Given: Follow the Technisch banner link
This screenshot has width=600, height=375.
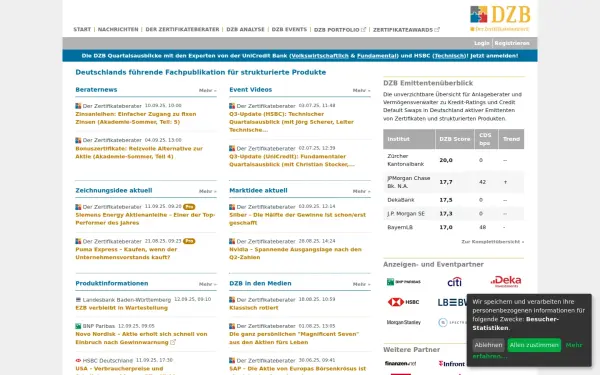Looking at the screenshot, I should click(x=450, y=56).
